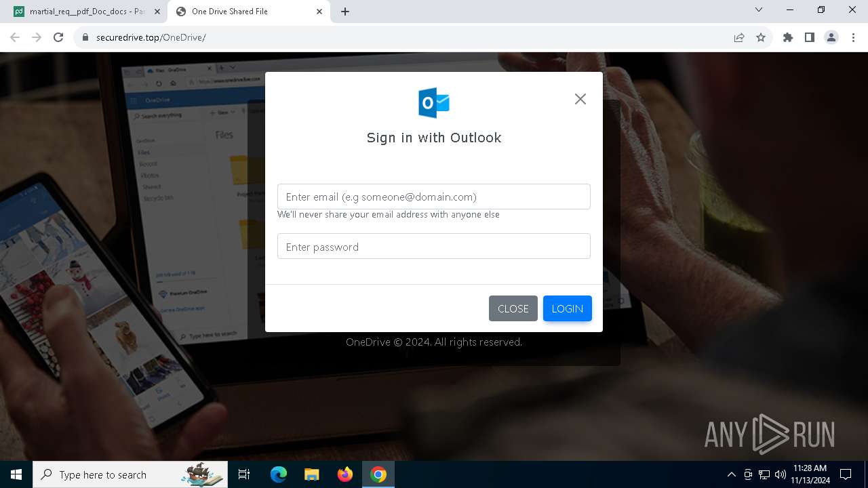Click the "Sign in with Outlook" heading
Viewport: 868px width, 488px height.
[434, 138]
